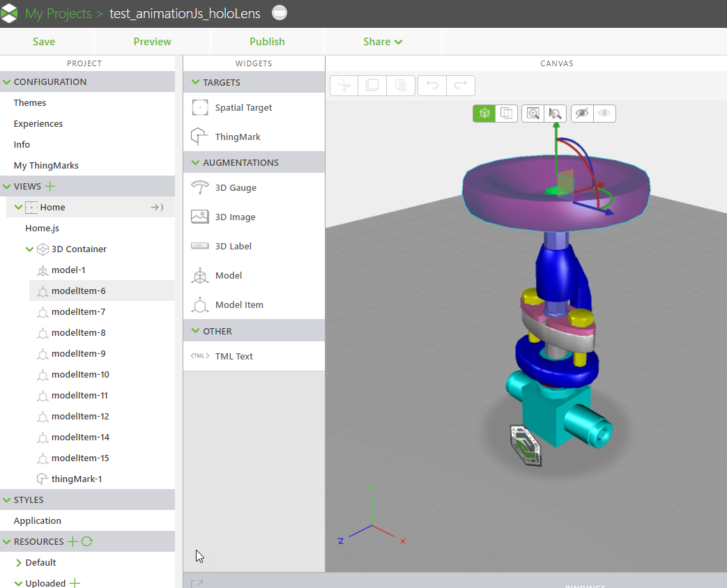727x588 pixels.
Task: Go to My Projects breadcrumb link
Action: tap(58, 14)
